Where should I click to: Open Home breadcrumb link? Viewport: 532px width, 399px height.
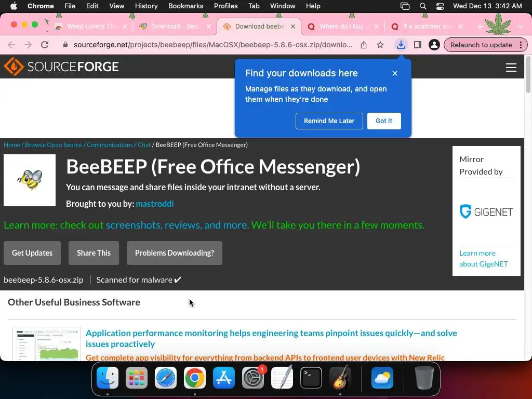click(12, 145)
